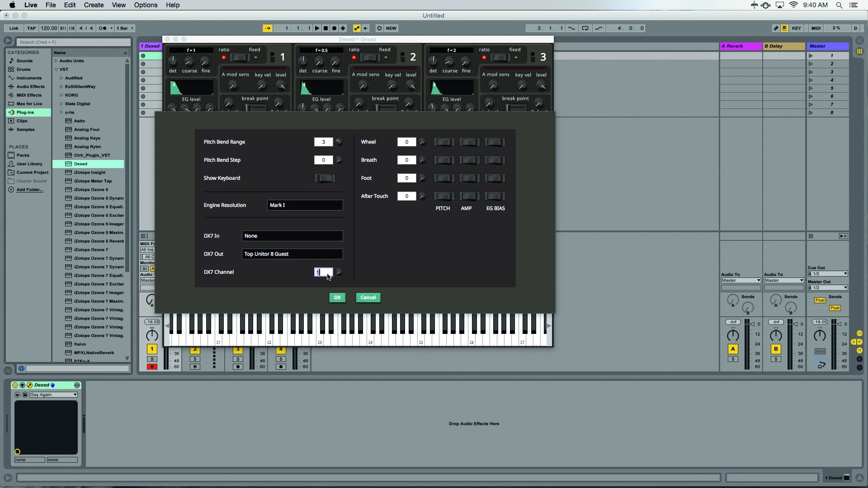Select Plug-ins category in browser
The height and width of the screenshot is (488, 868).
[28, 113]
